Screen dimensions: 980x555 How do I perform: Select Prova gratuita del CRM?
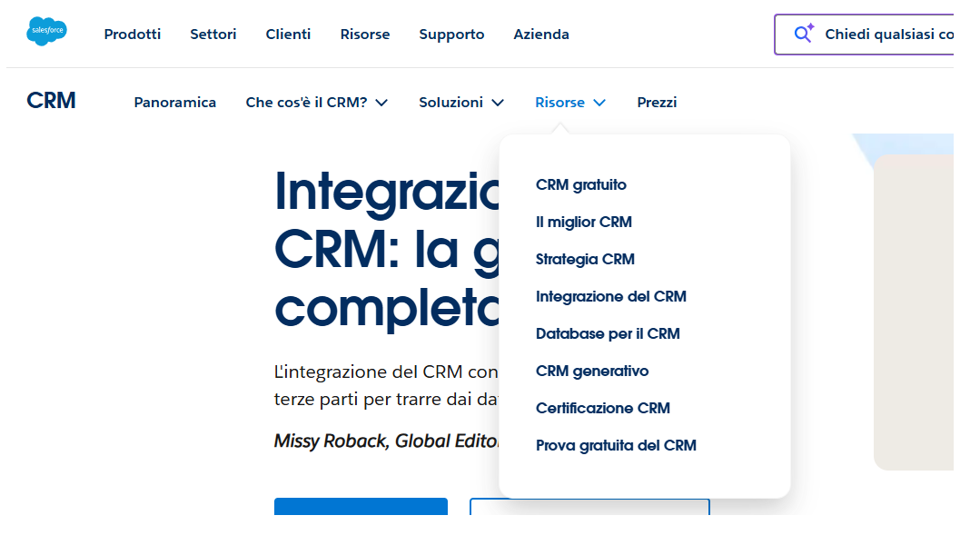pyautogui.click(x=616, y=446)
